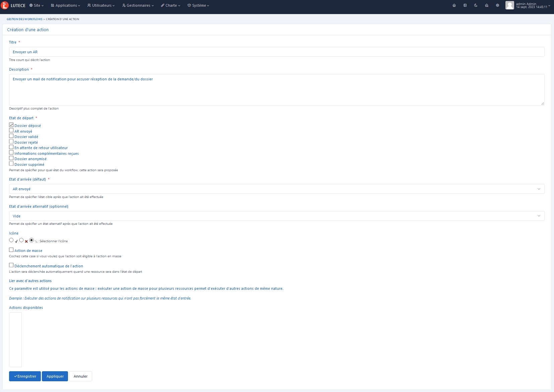
Task: Toggle dark mode with the moon icon
Action: (476, 5)
